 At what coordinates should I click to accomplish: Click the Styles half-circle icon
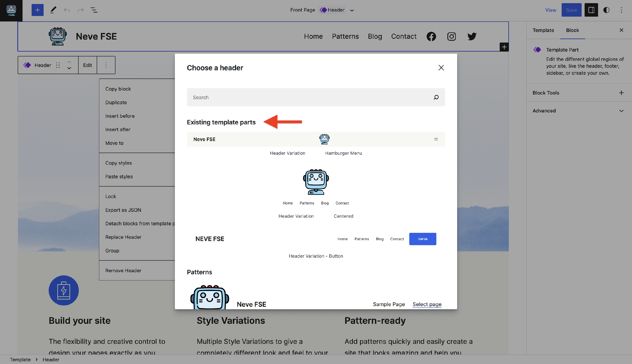[x=606, y=10]
